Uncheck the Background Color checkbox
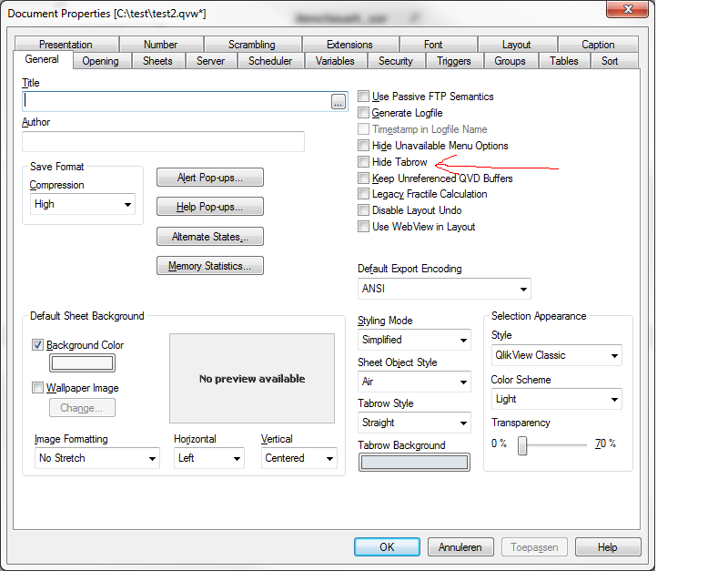728x571 pixels. 38,345
